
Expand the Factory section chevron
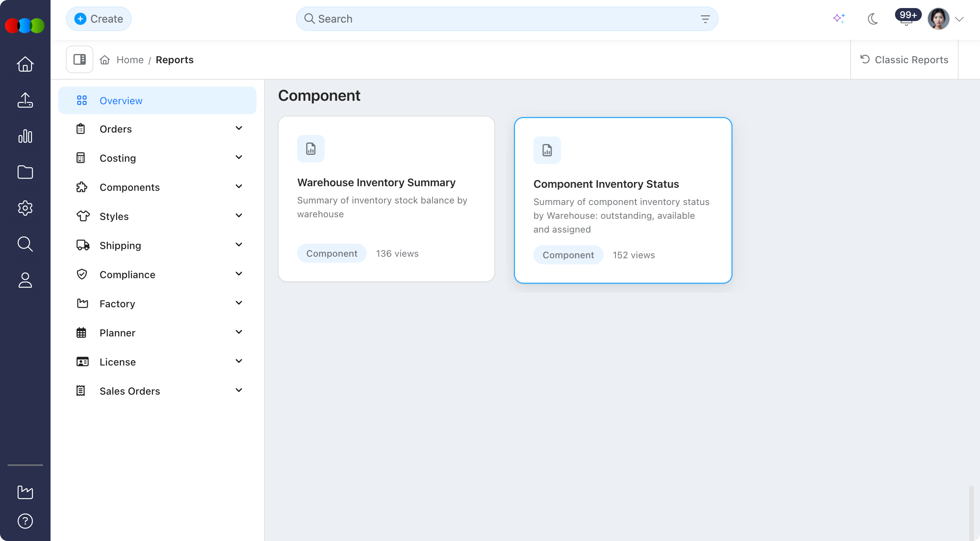pos(239,303)
